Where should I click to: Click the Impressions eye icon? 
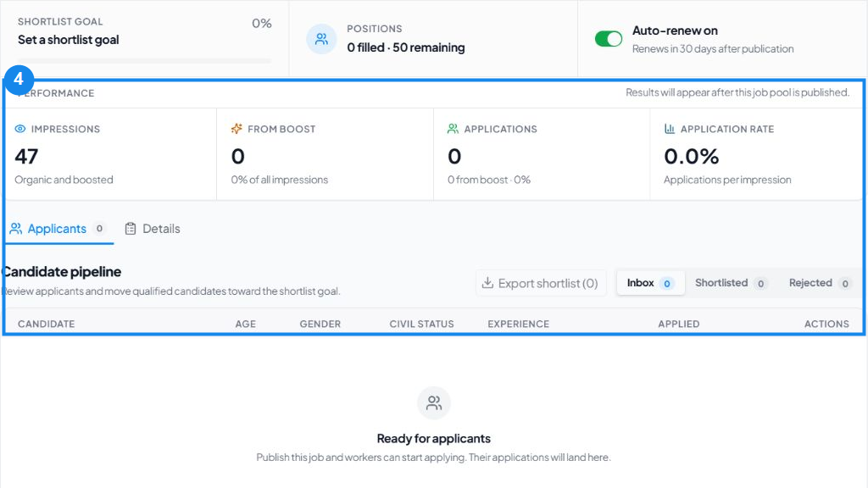(20, 129)
